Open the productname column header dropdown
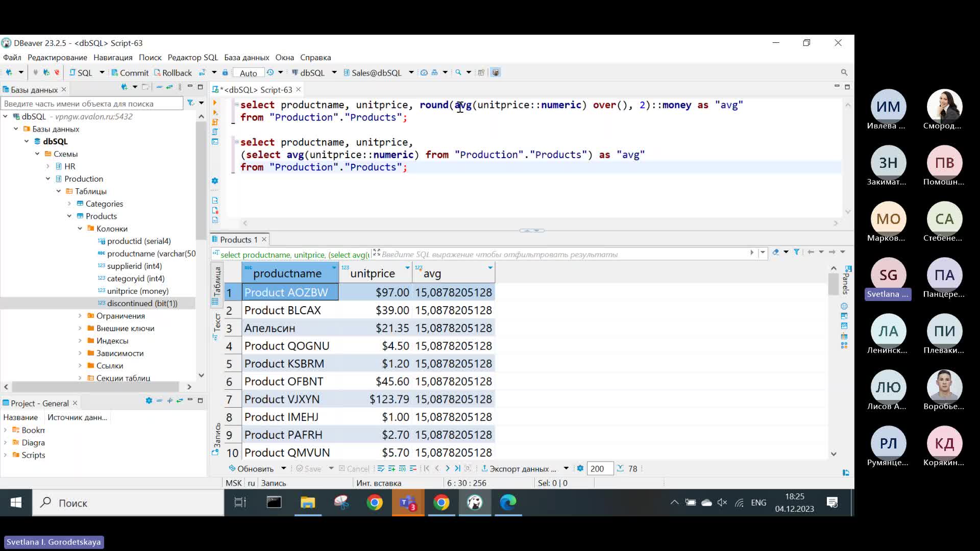The image size is (980, 551). (334, 268)
